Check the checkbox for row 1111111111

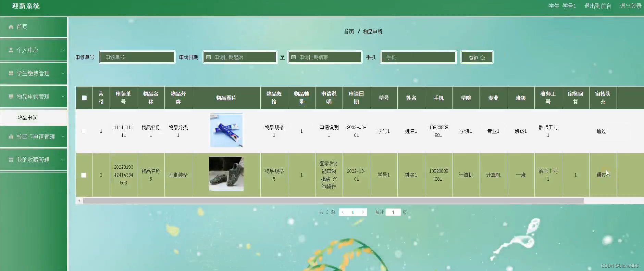click(84, 131)
